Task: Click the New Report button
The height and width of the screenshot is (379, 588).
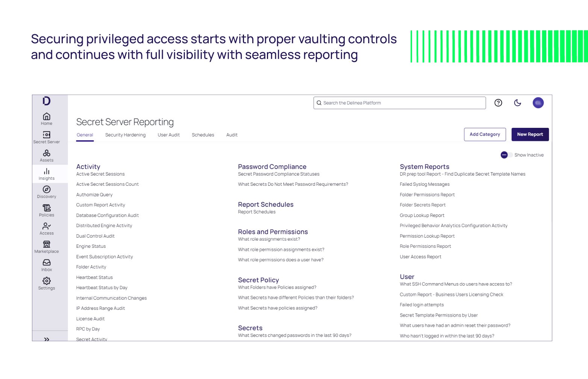Action: pos(530,134)
